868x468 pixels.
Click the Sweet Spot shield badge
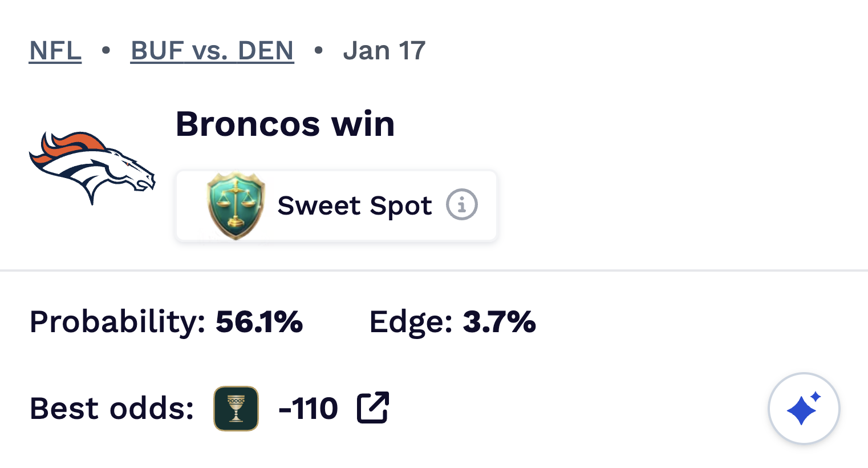(x=234, y=205)
